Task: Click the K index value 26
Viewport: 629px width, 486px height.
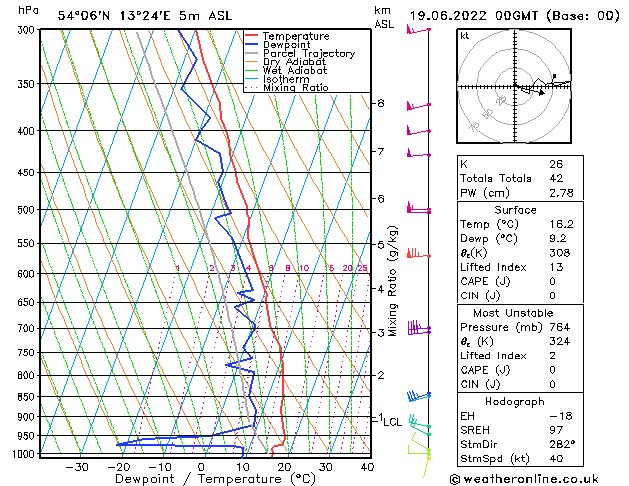Action: [x=556, y=164]
